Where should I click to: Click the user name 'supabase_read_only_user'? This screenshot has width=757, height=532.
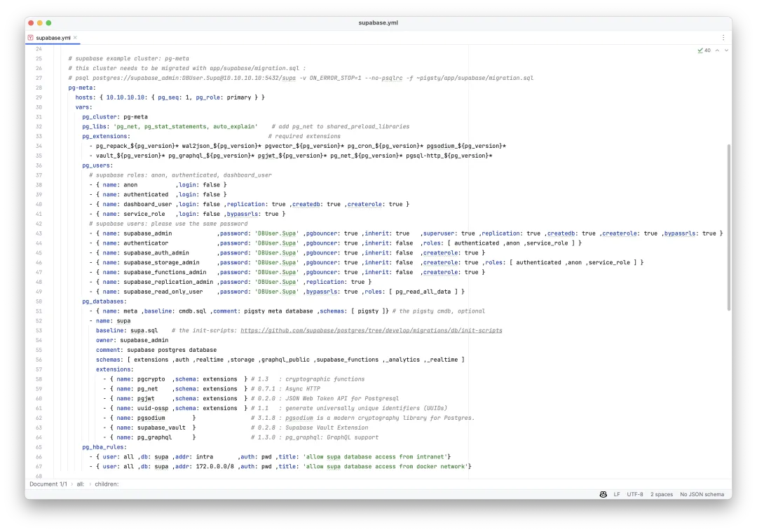pyautogui.click(x=163, y=292)
